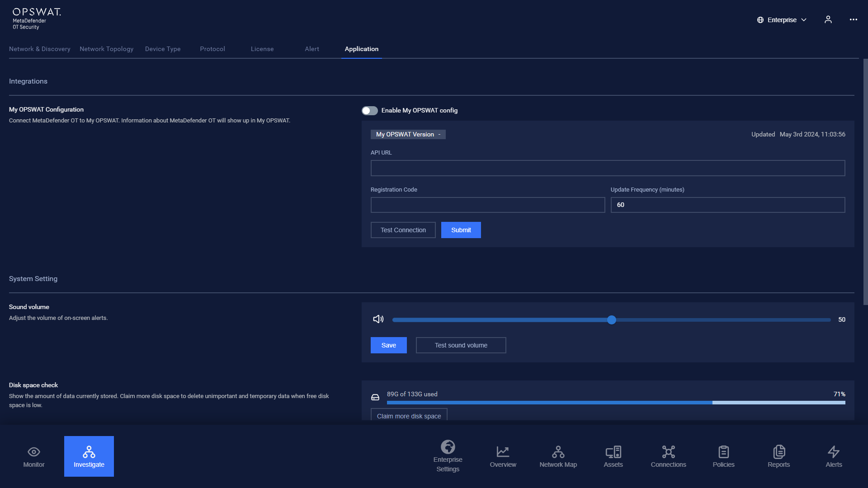Open the Assets page
The height and width of the screenshot is (488, 868).
613,456
